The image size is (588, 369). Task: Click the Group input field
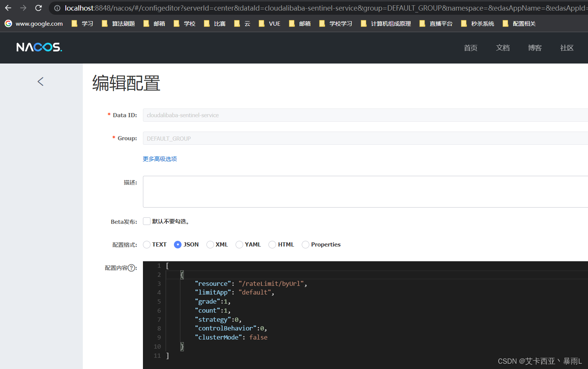[365, 138]
